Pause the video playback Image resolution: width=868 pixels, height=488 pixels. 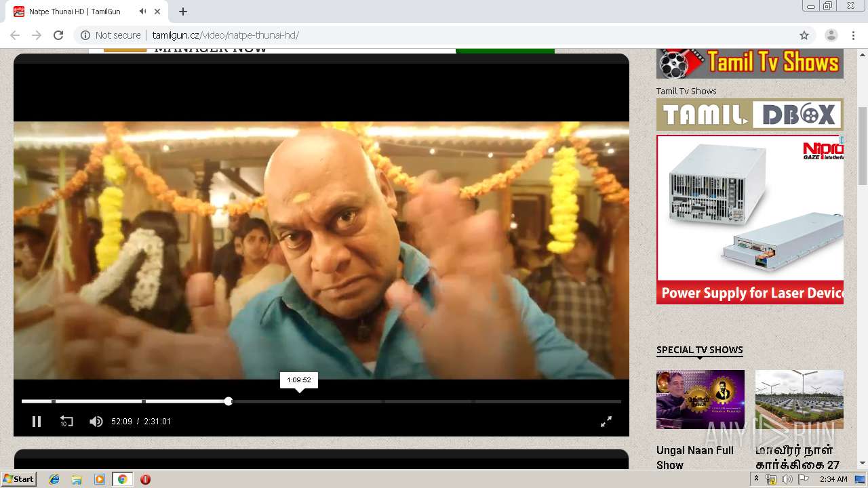tap(37, 422)
